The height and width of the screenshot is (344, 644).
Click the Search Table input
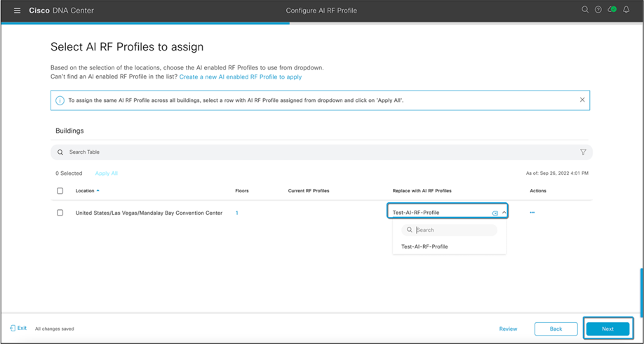click(x=321, y=152)
